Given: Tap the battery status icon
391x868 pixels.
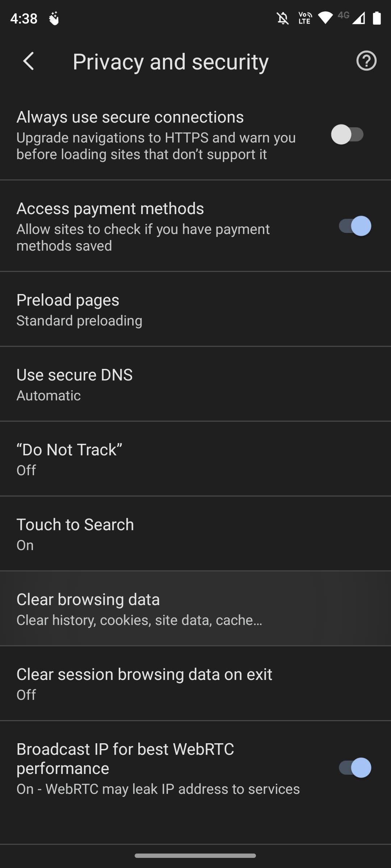Looking at the screenshot, I should point(377,18).
